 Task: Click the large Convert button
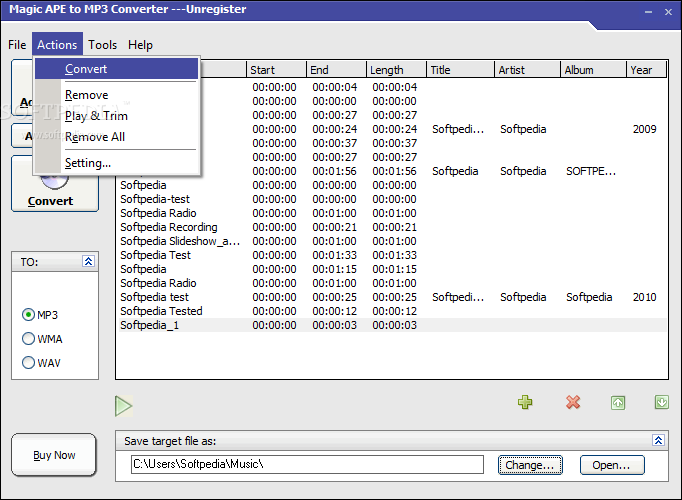click(55, 184)
